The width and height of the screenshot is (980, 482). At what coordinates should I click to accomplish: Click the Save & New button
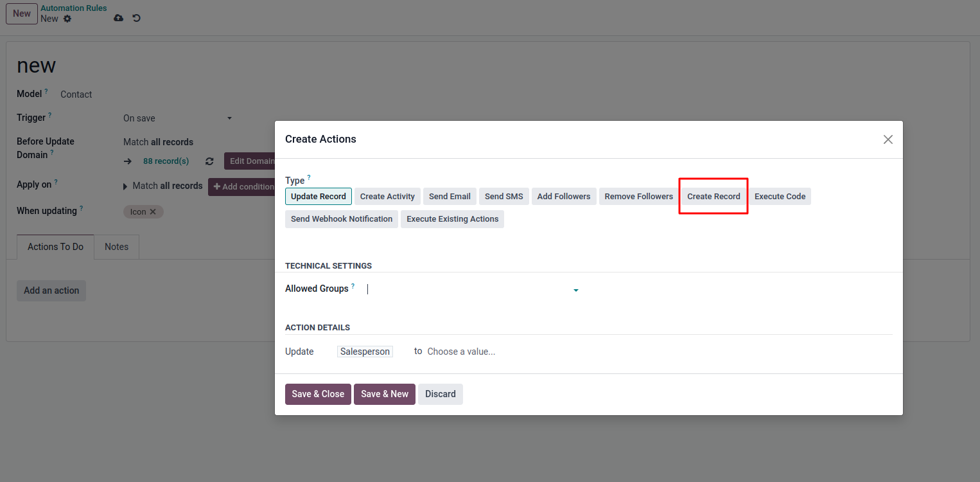(385, 394)
